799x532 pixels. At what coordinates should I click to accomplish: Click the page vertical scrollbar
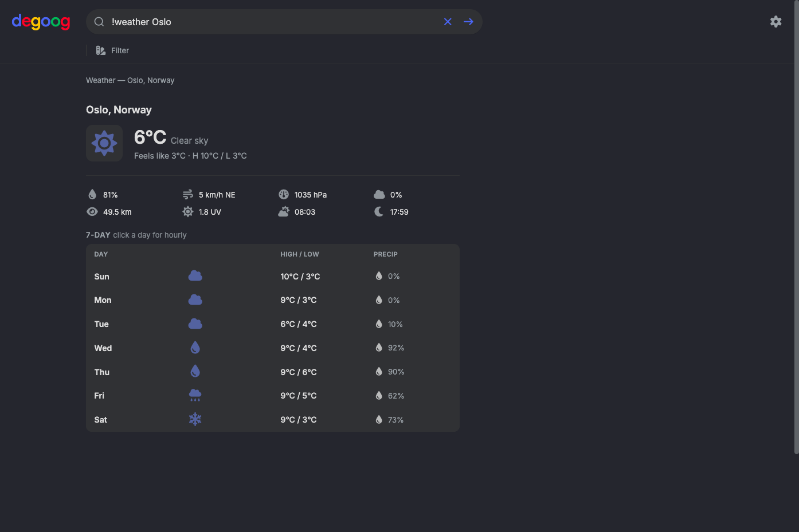pyautogui.click(x=796, y=227)
